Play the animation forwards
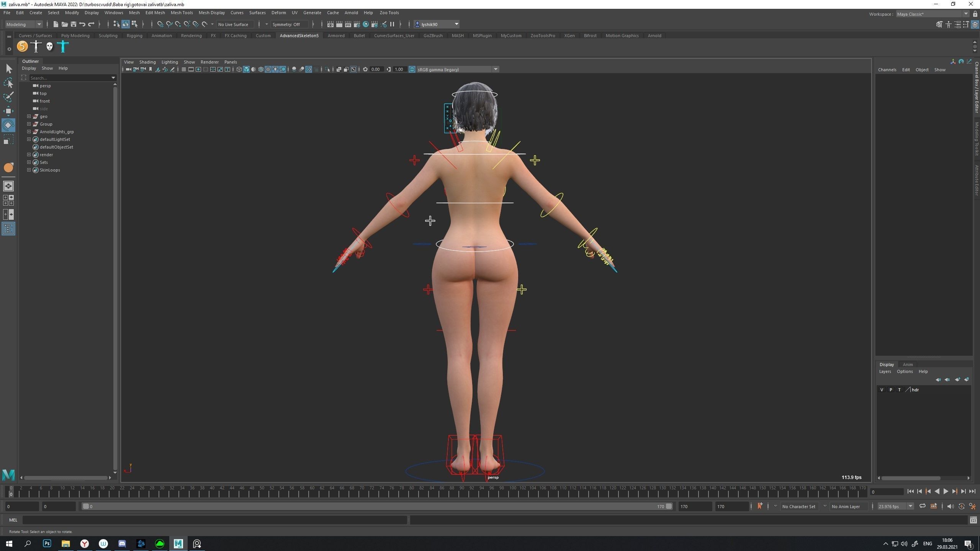 946,491
